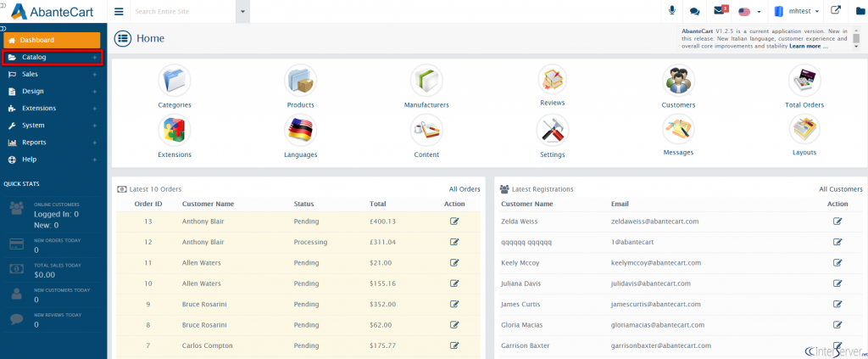Click the AbanteCart logo
Screen dimensions: 868x359
52,11
